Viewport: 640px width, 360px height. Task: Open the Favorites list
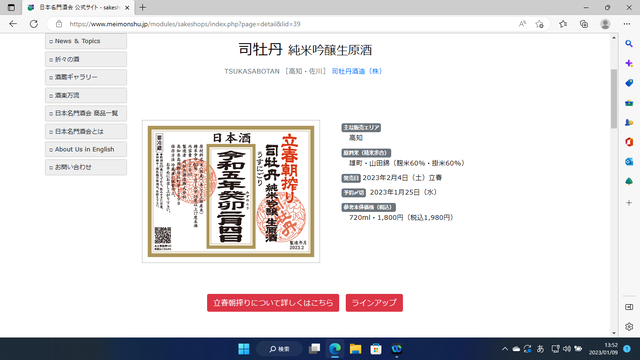(x=563, y=24)
